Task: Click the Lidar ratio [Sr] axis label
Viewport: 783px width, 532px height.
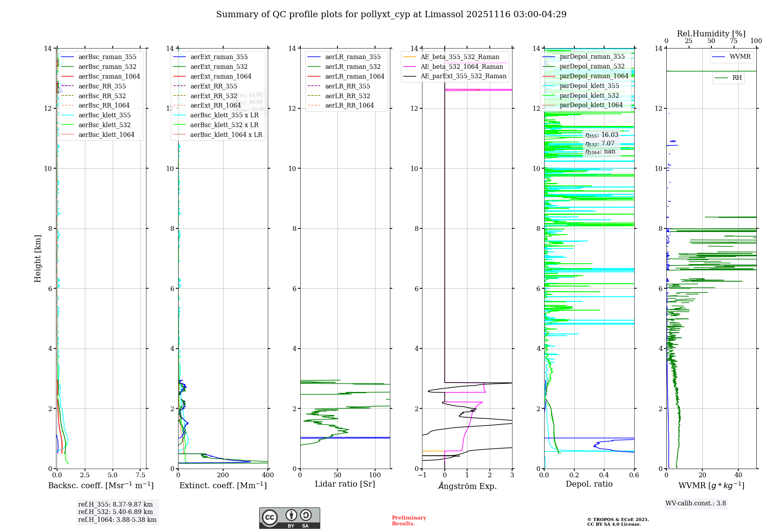Action: tap(345, 484)
